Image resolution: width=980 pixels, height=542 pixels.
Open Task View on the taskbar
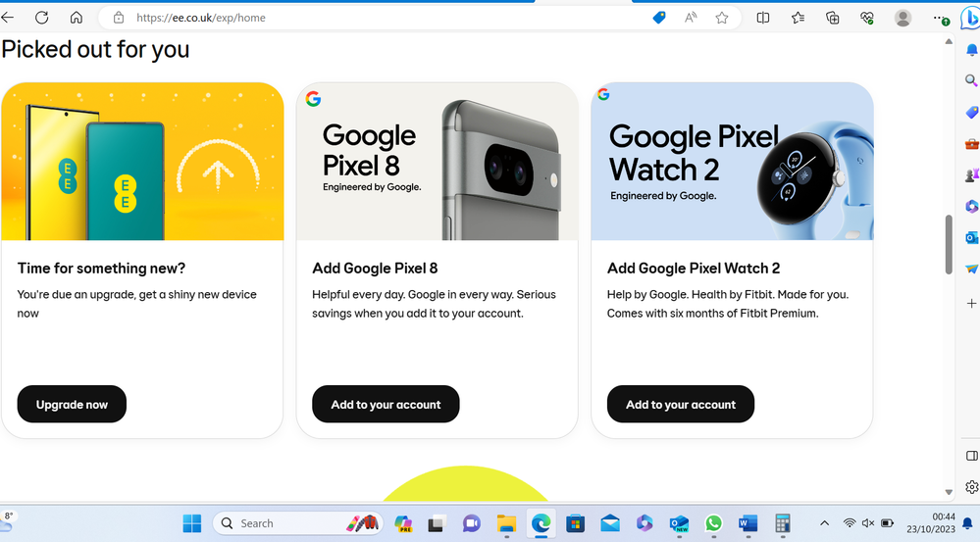coord(437,523)
